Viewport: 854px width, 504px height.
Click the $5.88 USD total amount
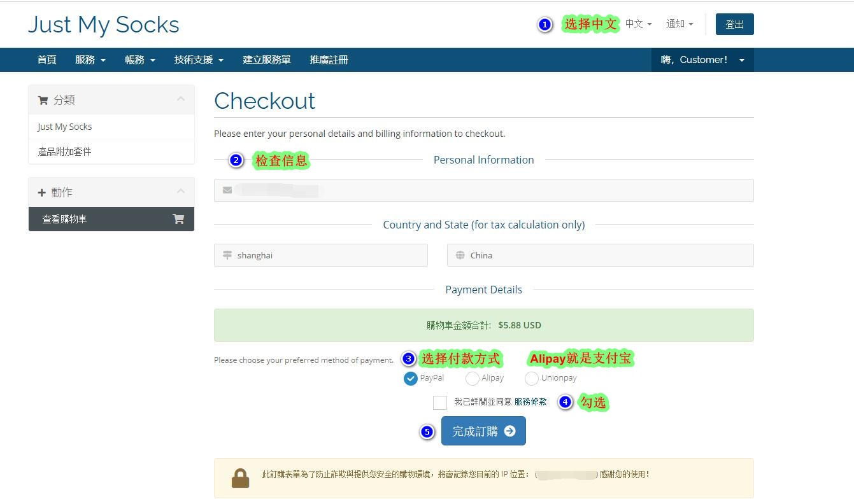[x=520, y=325]
